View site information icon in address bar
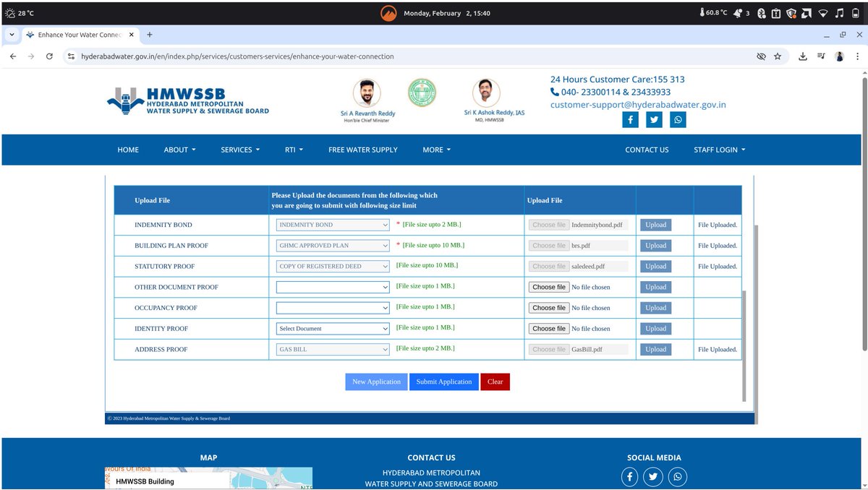The width and height of the screenshot is (868, 490). pos(71,56)
